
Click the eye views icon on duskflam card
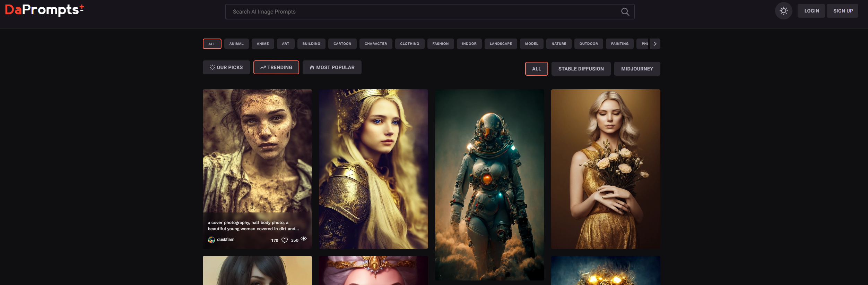[304, 238]
